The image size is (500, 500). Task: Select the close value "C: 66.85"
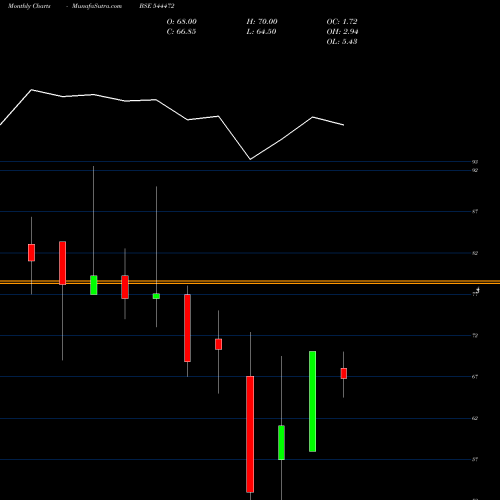pos(181,32)
